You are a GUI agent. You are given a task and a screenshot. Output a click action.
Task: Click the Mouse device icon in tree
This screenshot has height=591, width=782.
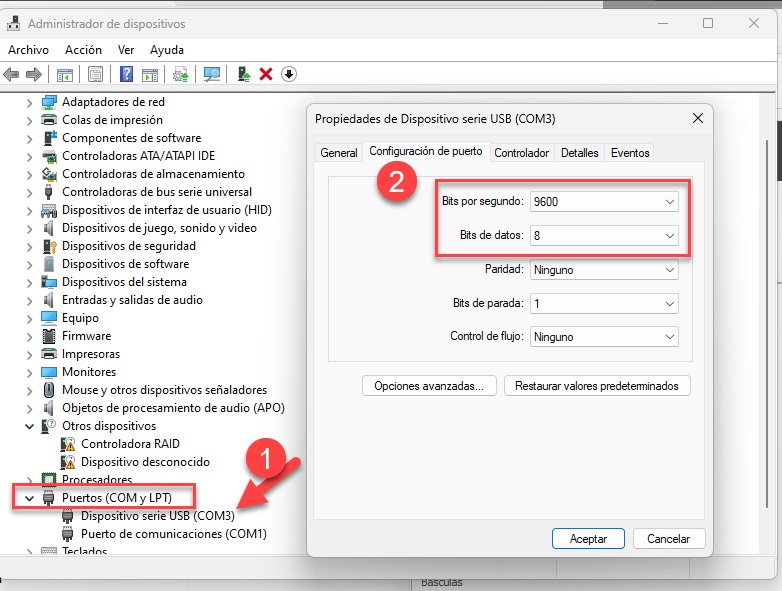coord(49,390)
